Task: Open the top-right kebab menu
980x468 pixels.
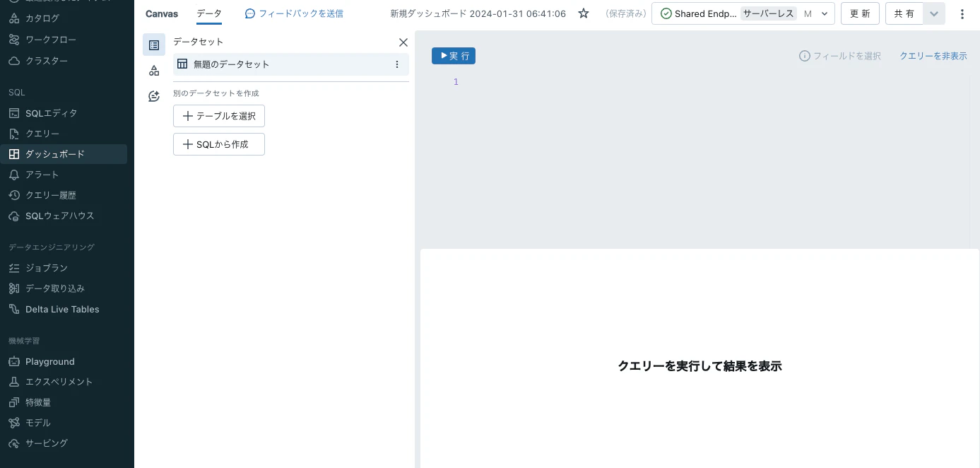Action: [x=962, y=13]
